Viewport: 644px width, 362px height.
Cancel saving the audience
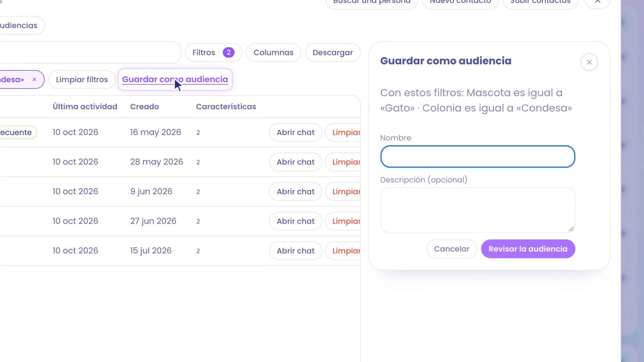click(x=451, y=249)
